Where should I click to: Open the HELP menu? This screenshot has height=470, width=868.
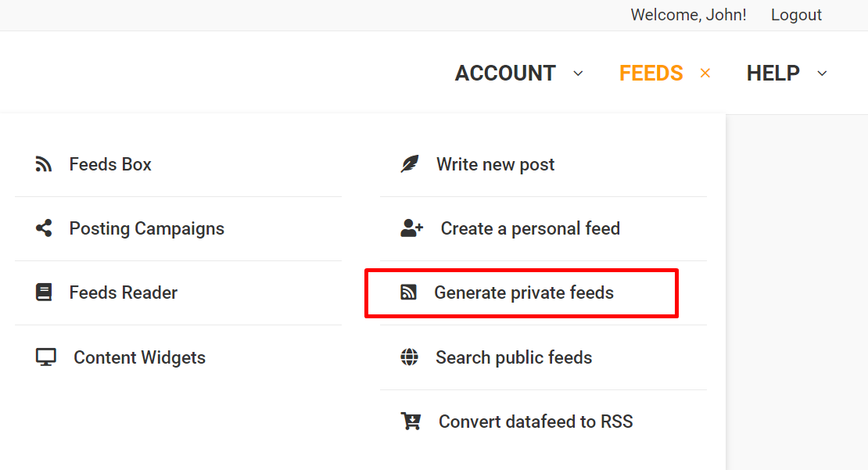(x=773, y=74)
